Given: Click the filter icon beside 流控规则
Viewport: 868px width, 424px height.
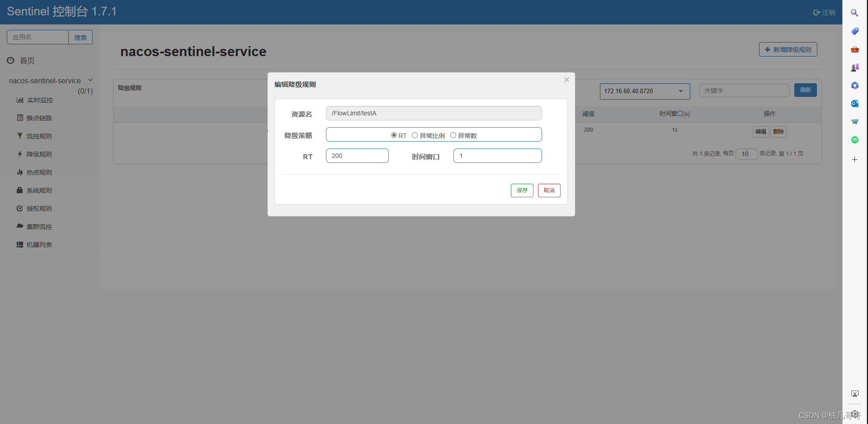Looking at the screenshot, I should [20, 136].
